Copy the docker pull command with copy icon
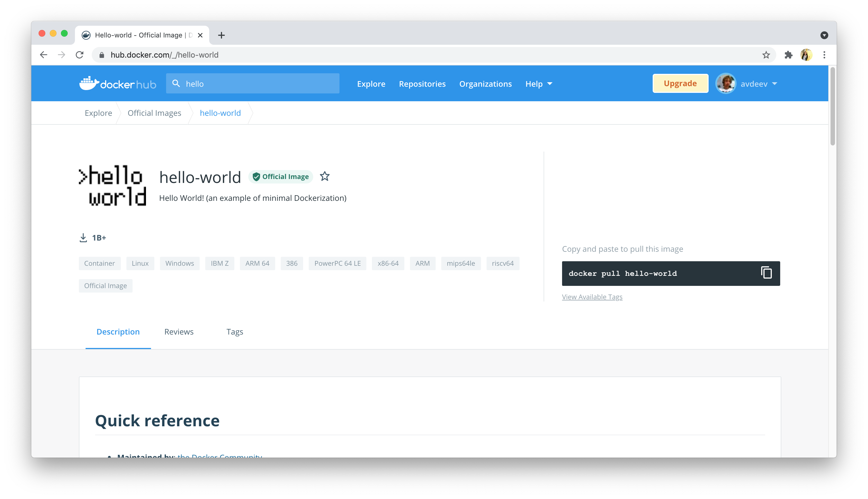Image resolution: width=868 pixels, height=499 pixels. pos(766,273)
